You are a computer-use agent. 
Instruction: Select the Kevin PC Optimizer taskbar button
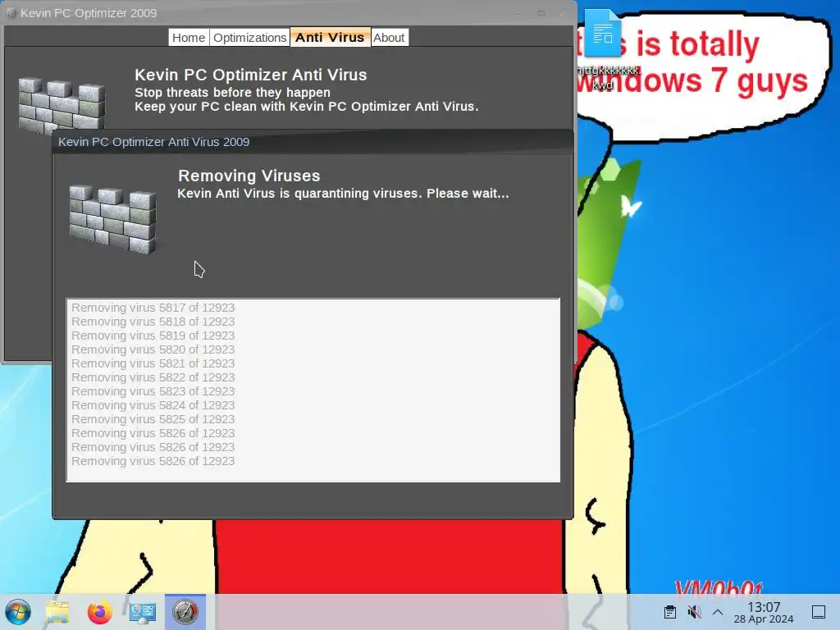tap(185, 612)
